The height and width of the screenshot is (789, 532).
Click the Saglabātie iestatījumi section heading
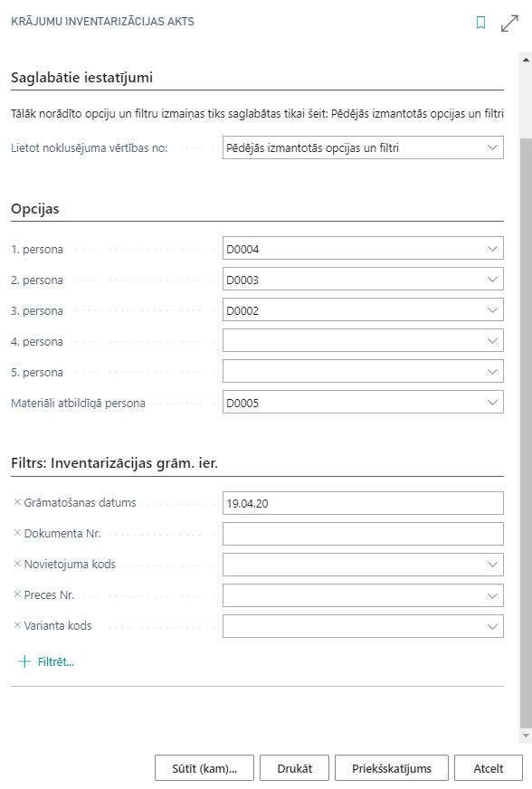coord(81,78)
